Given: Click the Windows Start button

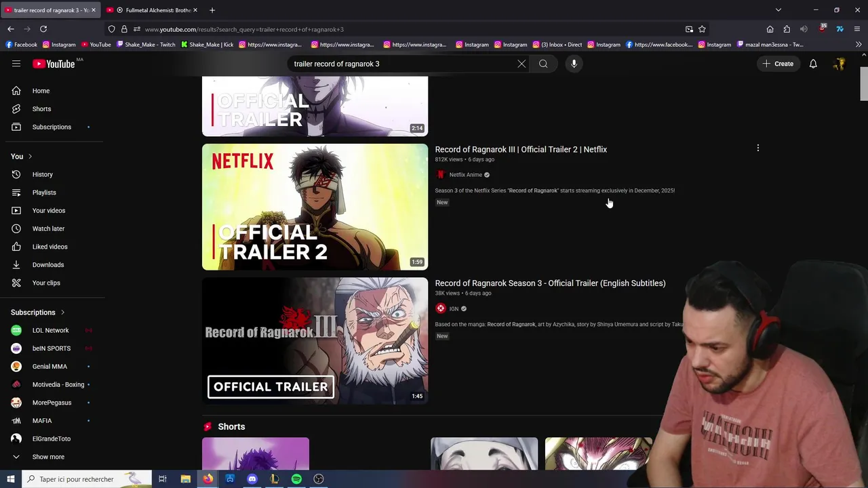Looking at the screenshot, I should click(11, 479).
